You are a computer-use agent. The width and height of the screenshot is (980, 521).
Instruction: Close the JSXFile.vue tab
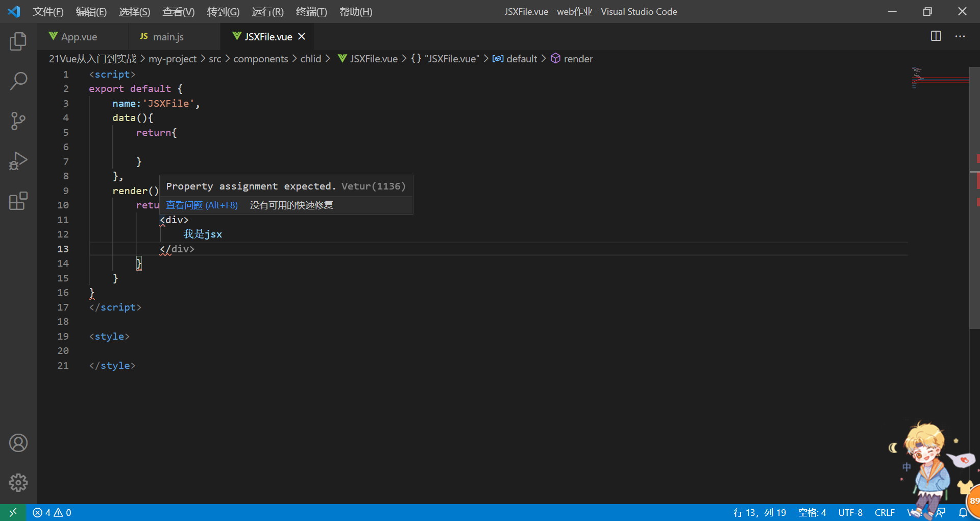coord(302,36)
